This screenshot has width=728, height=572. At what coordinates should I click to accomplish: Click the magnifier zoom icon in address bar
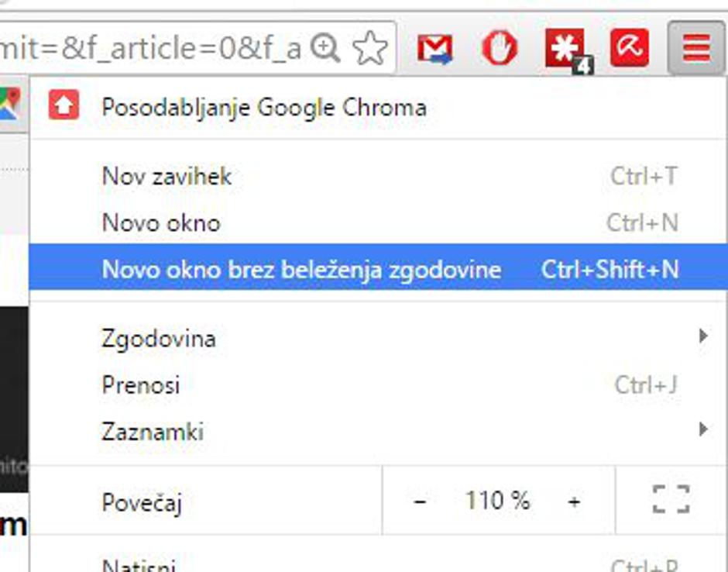click(x=324, y=47)
